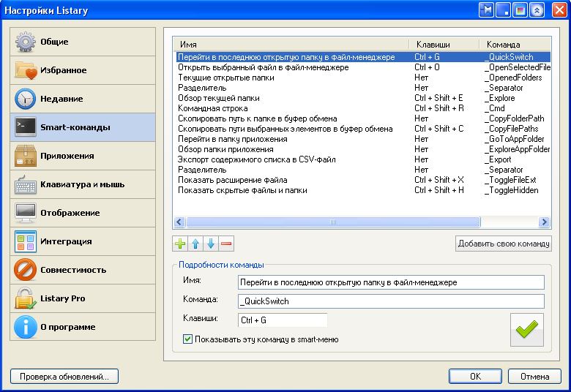The width and height of the screenshot is (571, 392).
Task: Select row Перейти в папку приложения
Action: click(363, 139)
